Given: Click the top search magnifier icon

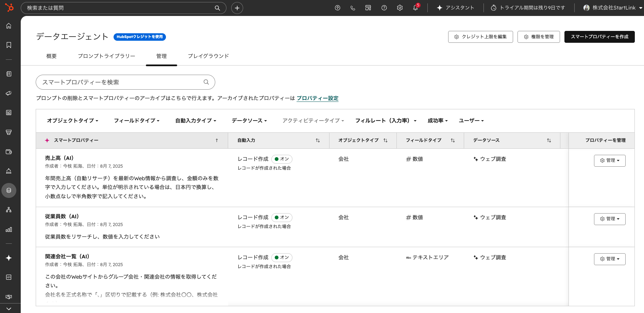Looking at the screenshot, I should pos(217,8).
